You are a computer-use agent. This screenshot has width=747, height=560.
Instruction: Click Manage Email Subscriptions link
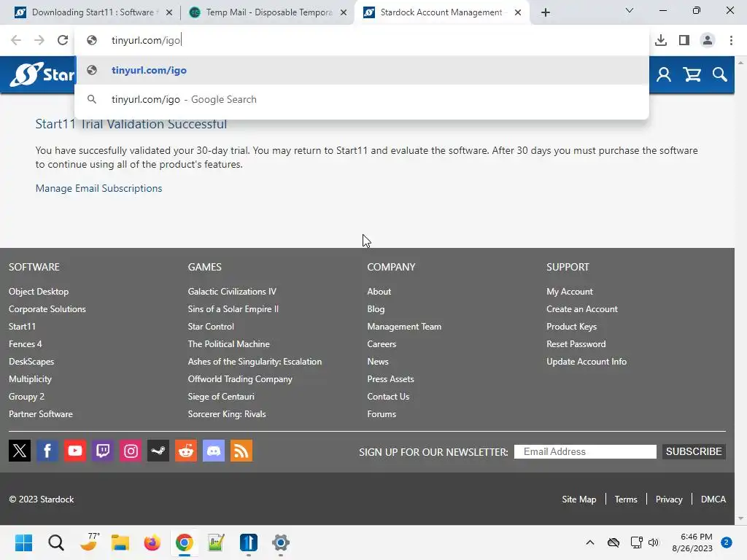pos(98,188)
